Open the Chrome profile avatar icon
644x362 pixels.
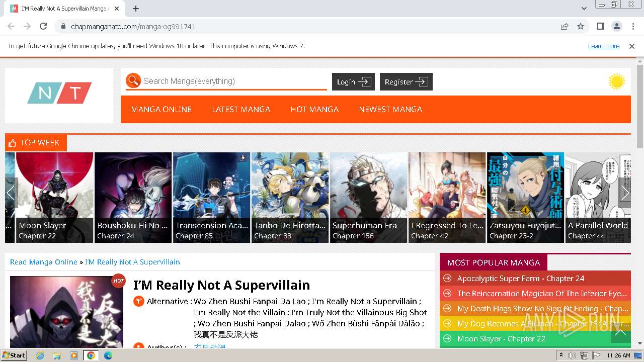pos(616,26)
